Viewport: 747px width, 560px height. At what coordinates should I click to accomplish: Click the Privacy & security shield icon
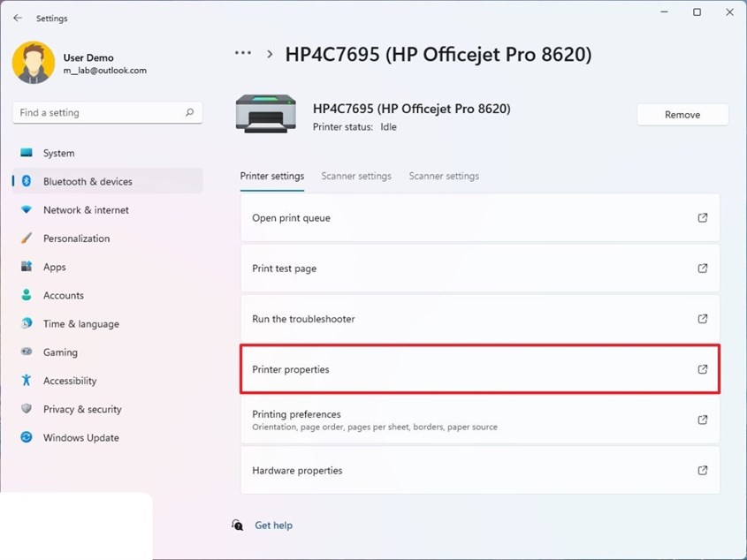tap(27, 409)
